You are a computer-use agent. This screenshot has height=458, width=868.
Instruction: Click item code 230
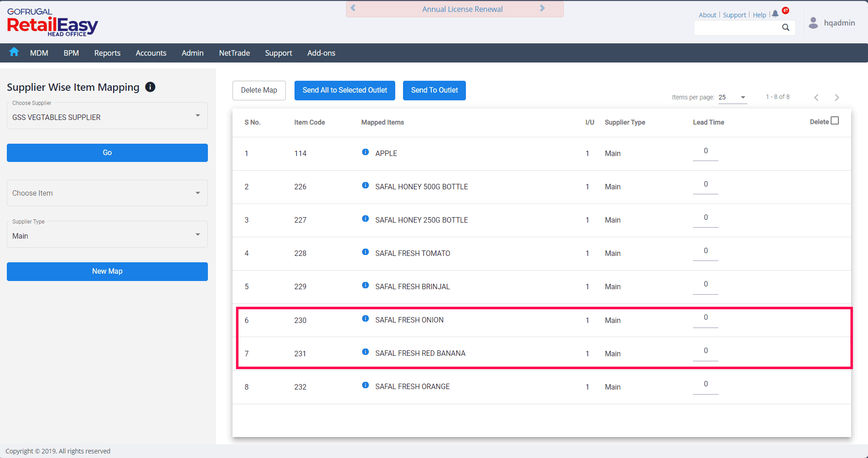point(300,320)
